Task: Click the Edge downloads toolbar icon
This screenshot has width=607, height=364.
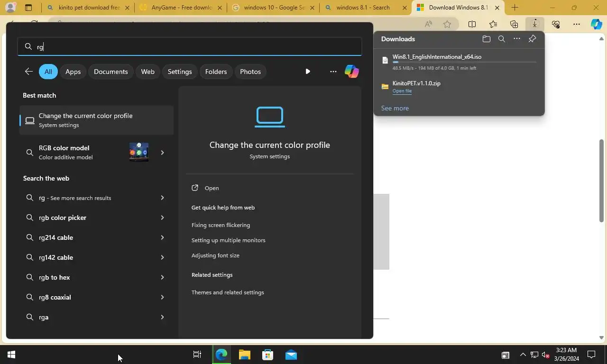Action: [534, 24]
